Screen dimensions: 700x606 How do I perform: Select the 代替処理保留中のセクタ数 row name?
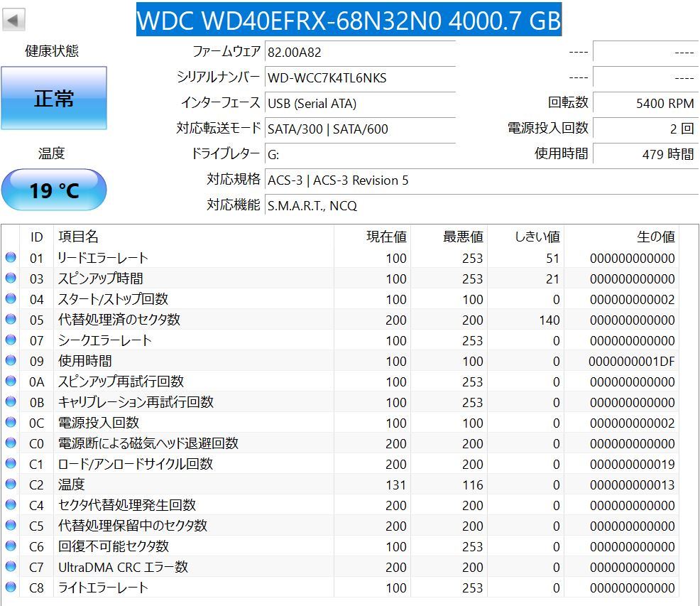pos(133,526)
